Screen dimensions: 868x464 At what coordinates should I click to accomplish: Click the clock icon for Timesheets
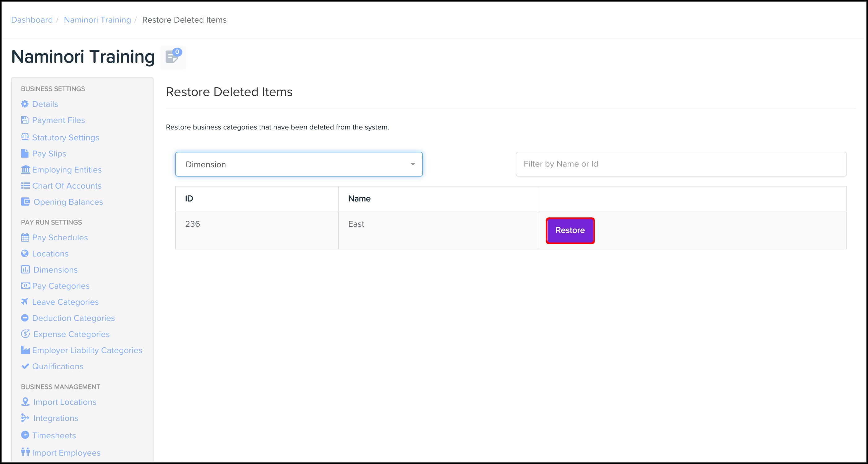click(25, 435)
